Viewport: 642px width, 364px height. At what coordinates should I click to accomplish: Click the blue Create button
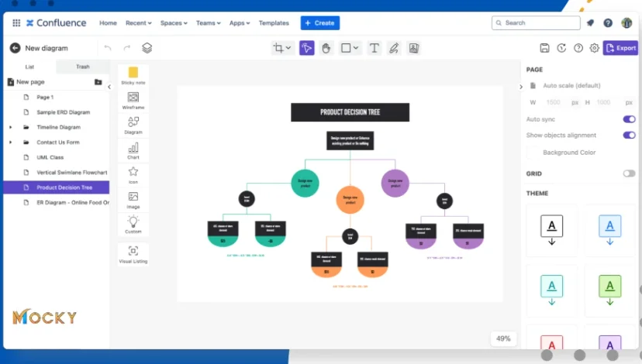click(319, 23)
